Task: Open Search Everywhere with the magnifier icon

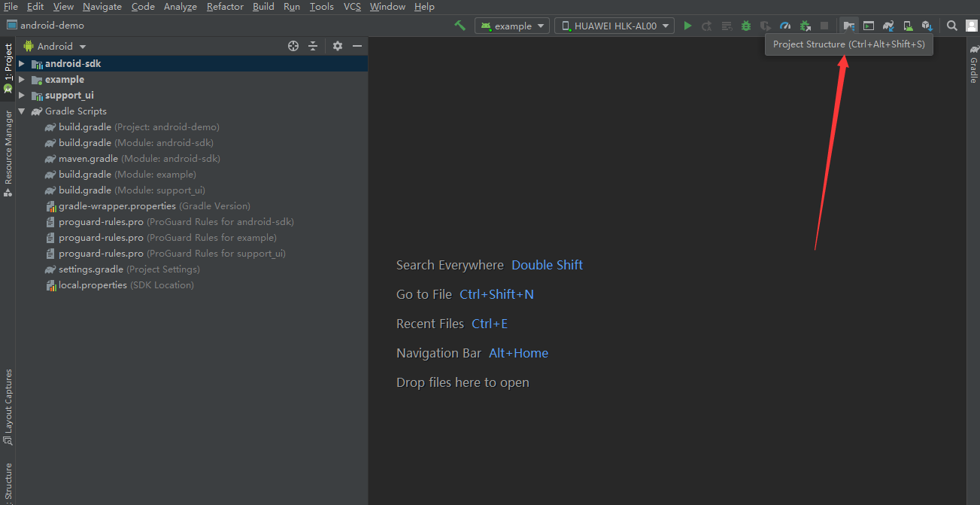Action: (x=951, y=25)
